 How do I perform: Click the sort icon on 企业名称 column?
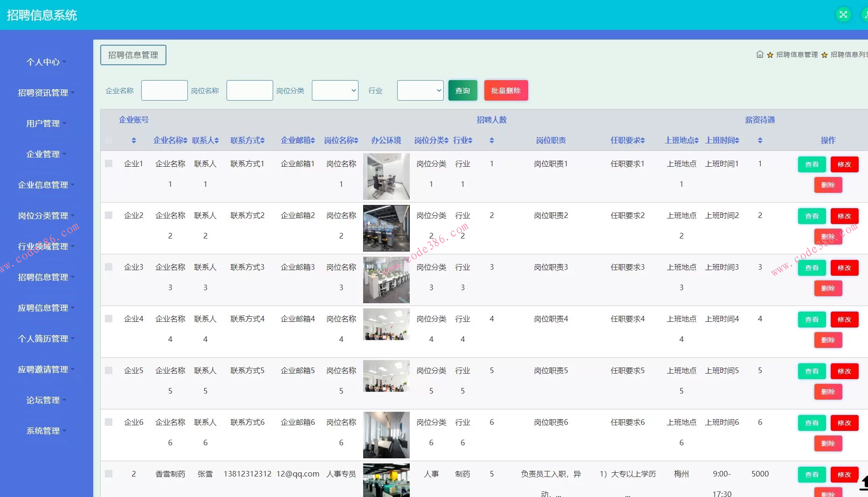pos(185,140)
